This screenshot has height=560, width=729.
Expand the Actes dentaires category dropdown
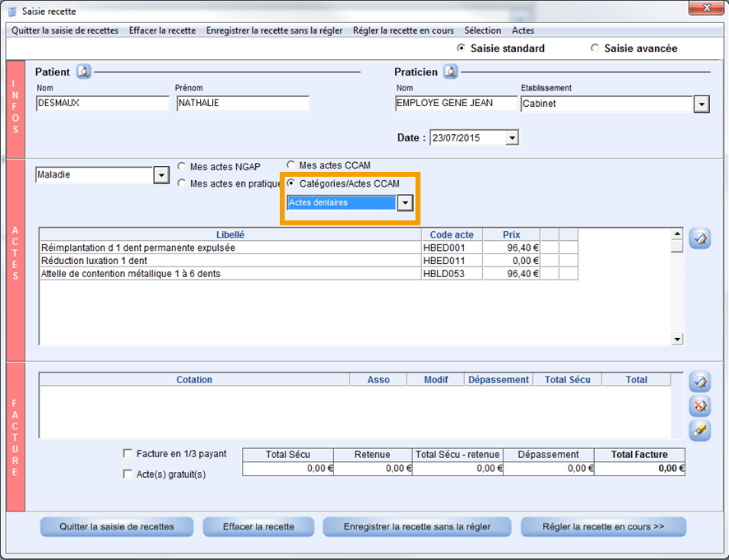pos(405,203)
